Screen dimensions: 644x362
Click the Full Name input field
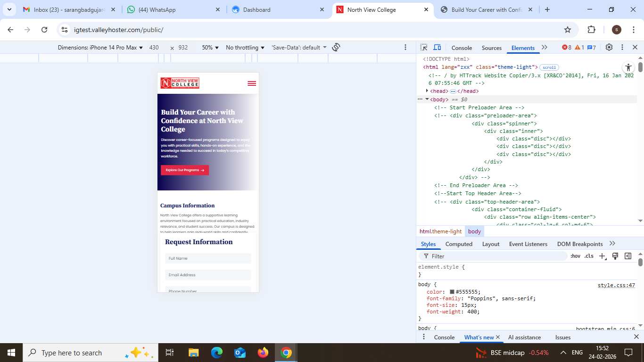[208, 258]
